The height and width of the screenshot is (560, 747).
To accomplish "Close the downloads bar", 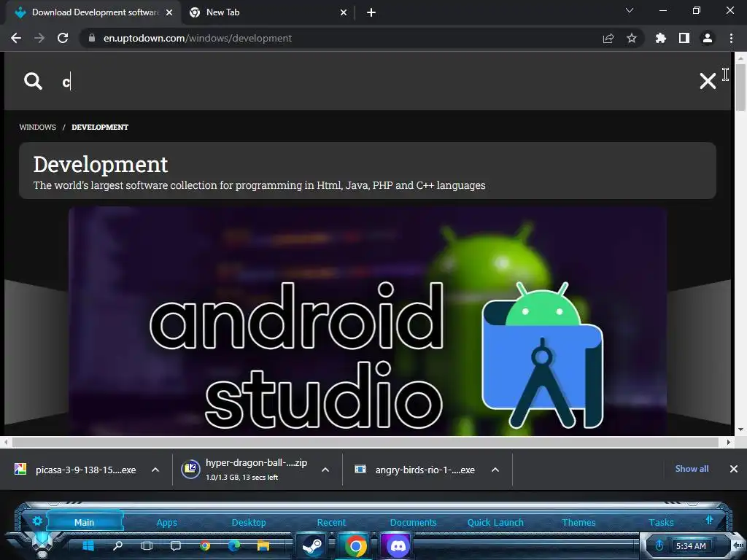I will click(734, 469).
